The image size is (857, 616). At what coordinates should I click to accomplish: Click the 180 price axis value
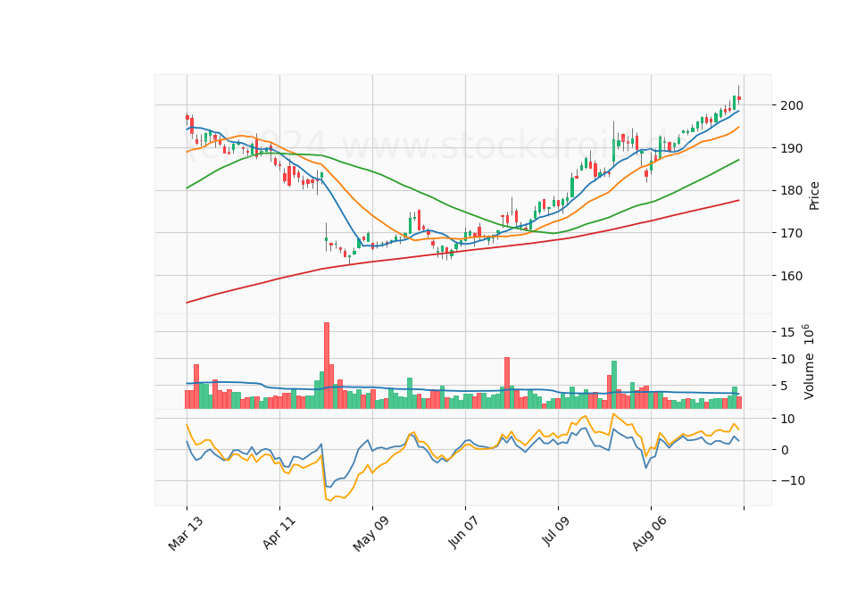pyautogui.click(x=791, y=191)
